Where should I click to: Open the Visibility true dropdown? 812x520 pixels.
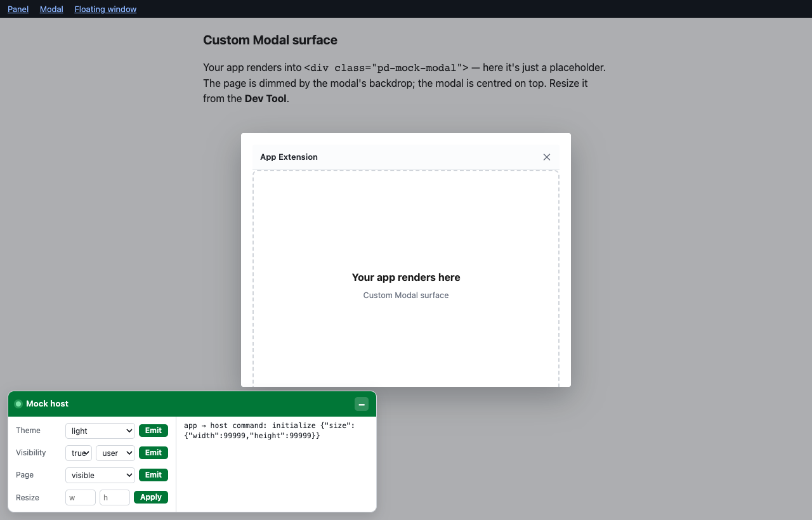[x=79, y=453]
